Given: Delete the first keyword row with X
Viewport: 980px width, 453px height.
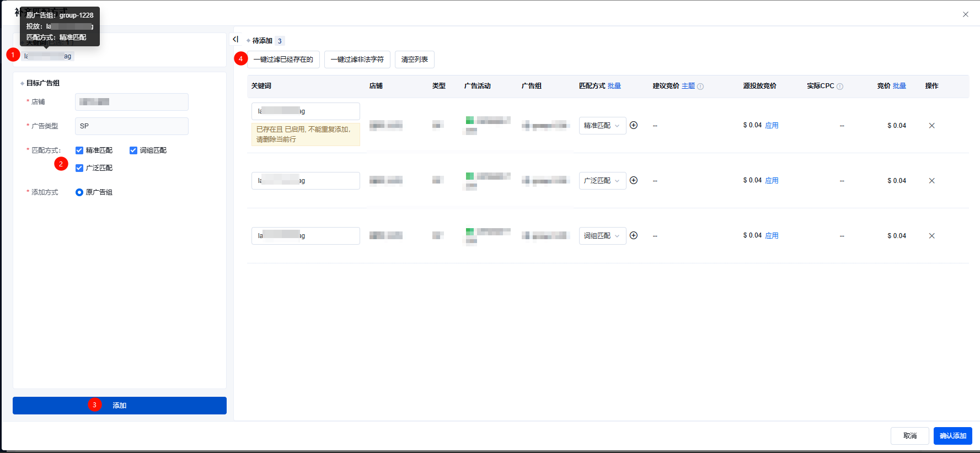Looking at the screenshot, I should click(931, 126).
